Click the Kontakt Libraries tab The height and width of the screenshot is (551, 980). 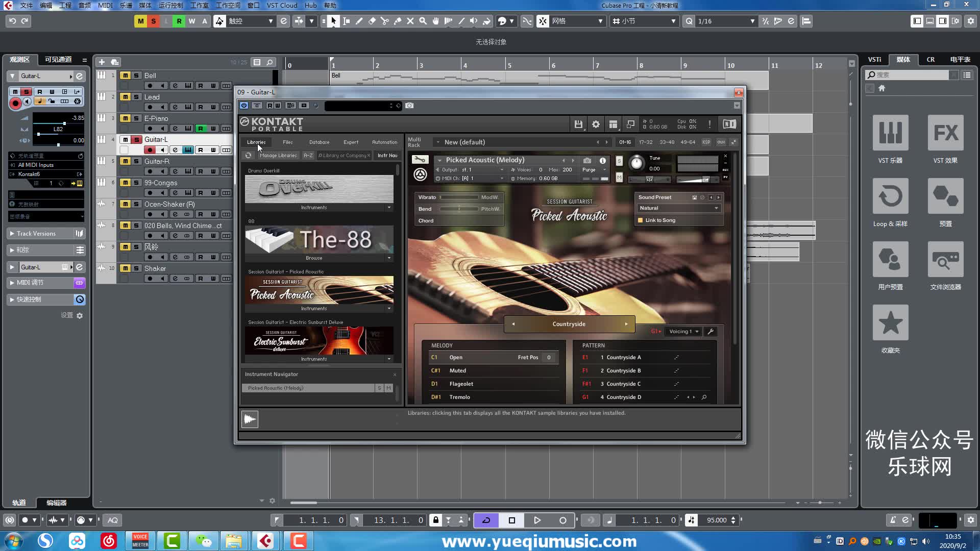pos(256,142)
